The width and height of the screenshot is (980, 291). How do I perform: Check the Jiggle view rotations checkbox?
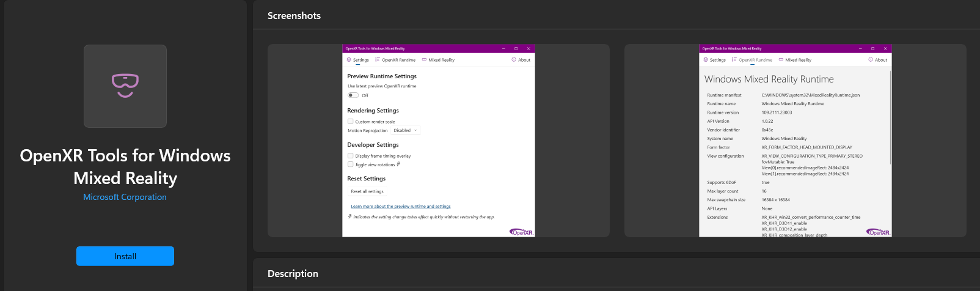(x=351, y=164)
